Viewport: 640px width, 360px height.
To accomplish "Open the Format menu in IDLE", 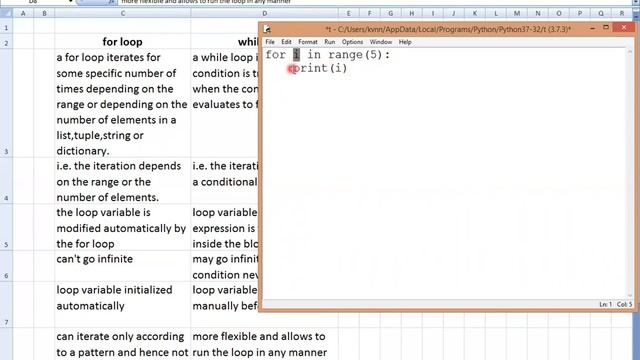I will [308, 42].
